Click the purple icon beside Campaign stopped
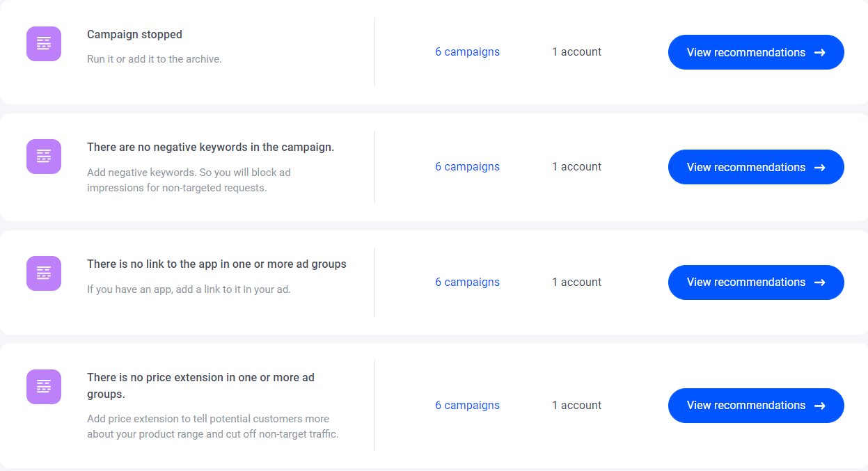 pyautogui.click(x=44, y=44)
